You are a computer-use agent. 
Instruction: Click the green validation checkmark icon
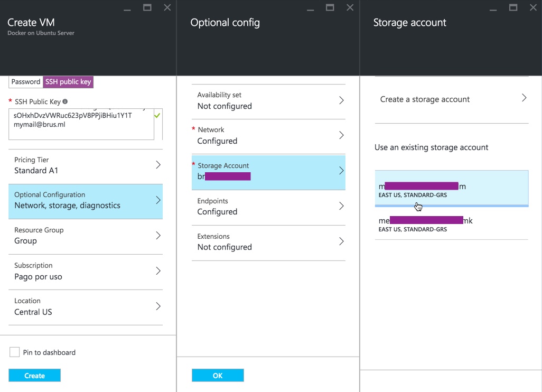click(157, 115)
